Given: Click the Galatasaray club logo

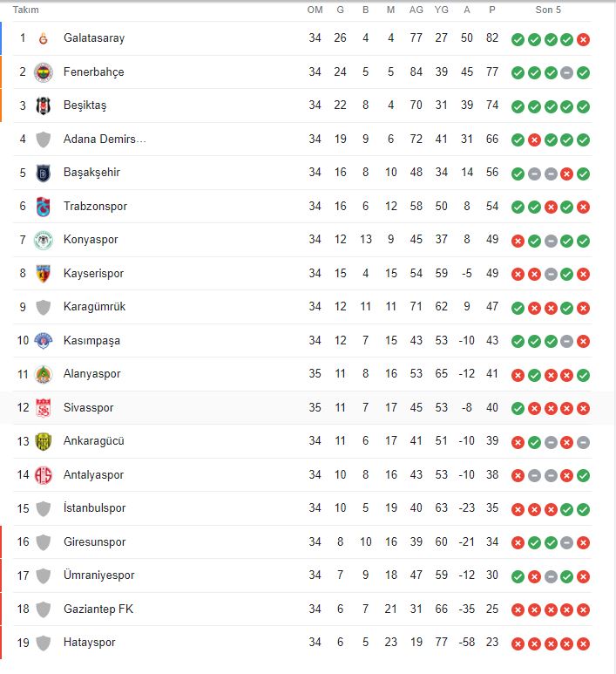Looking at the screenshot, I should click(44, 38).
